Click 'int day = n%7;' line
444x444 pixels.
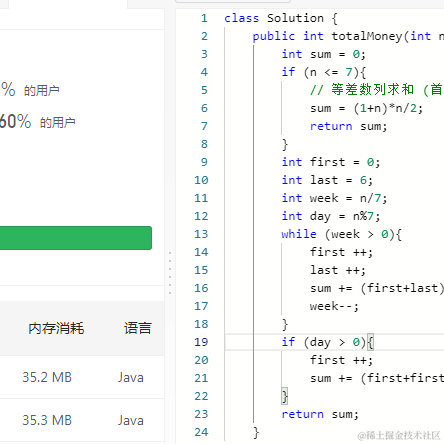point(331,216)
